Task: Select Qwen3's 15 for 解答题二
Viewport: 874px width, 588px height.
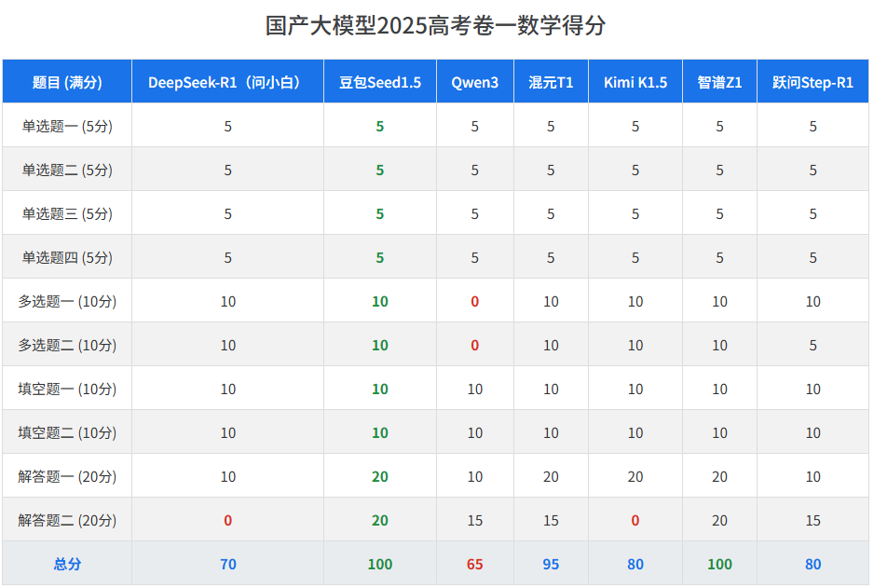Action: pyautogui.click(x=475, y=521)
